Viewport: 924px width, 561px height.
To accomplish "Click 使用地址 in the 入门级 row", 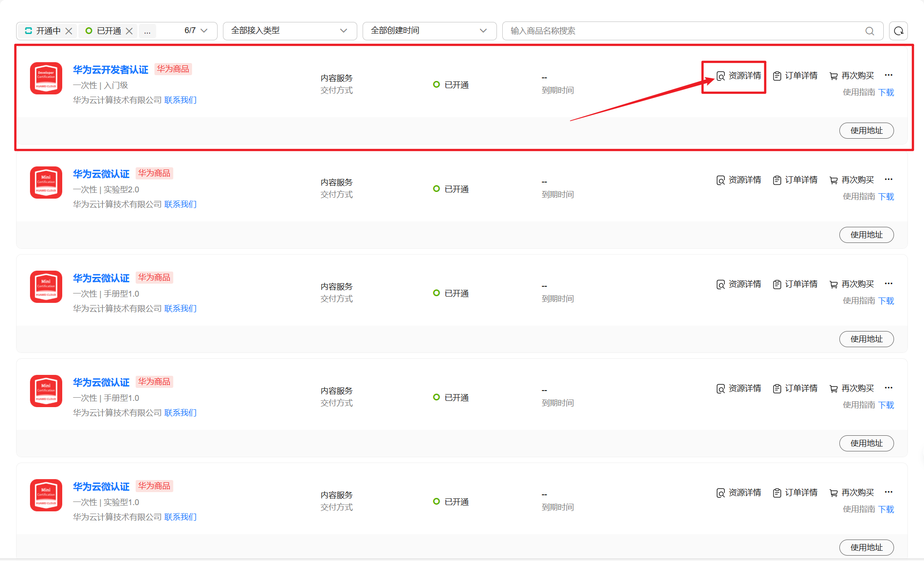I will click(866, 131).
